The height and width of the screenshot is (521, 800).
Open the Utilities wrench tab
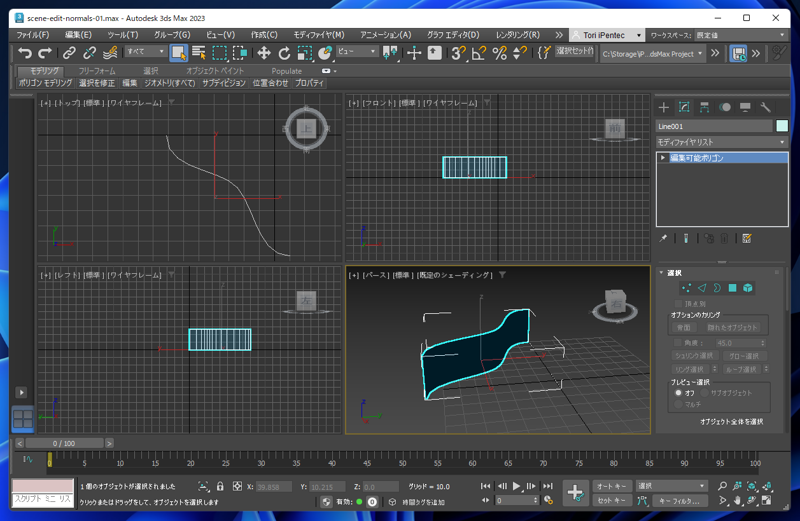click(766, 107)
